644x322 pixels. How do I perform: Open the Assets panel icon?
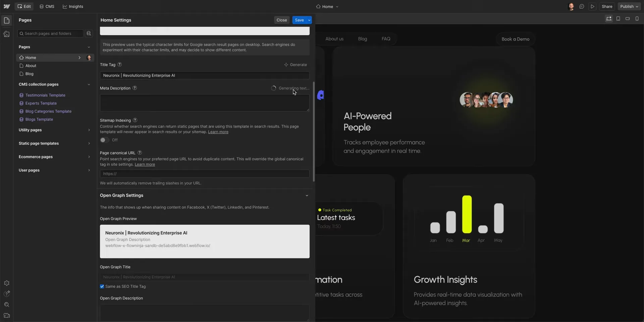coord(7,34)
